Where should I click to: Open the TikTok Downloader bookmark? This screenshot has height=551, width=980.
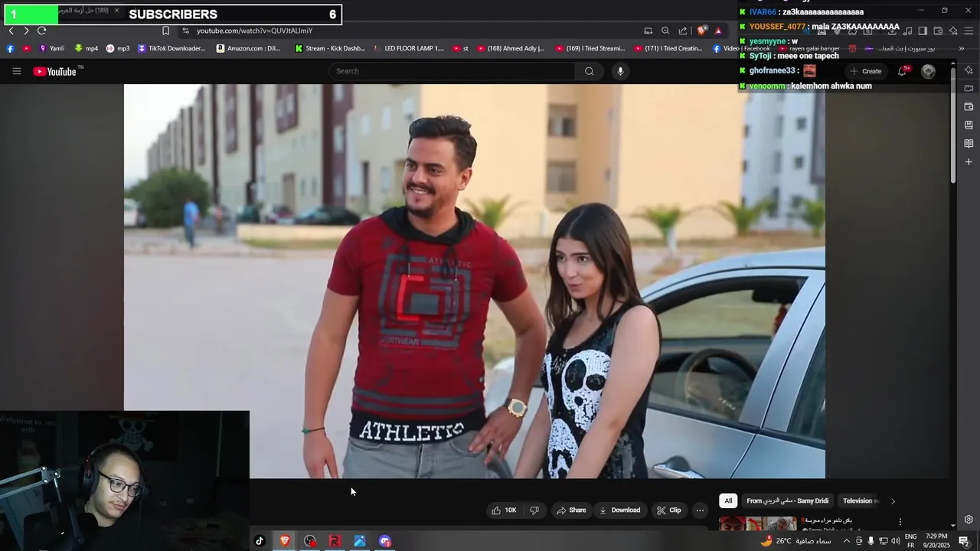[171, 48]
